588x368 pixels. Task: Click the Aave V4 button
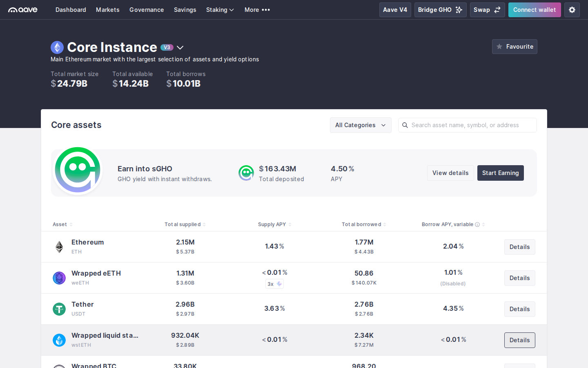[395, 10]
